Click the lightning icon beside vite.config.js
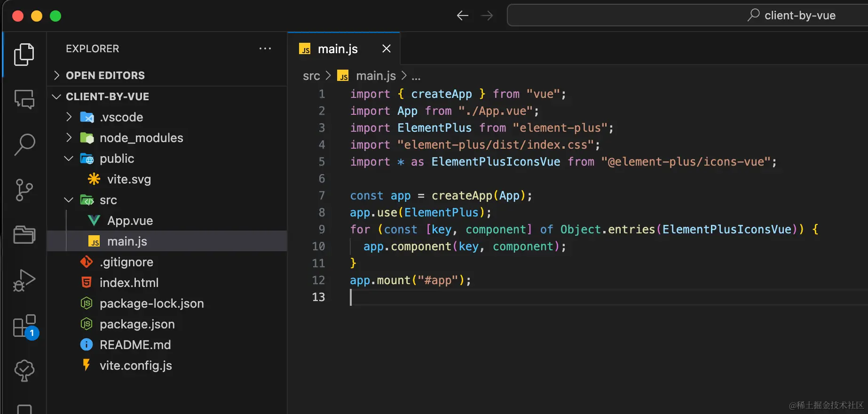 point(87,365)
